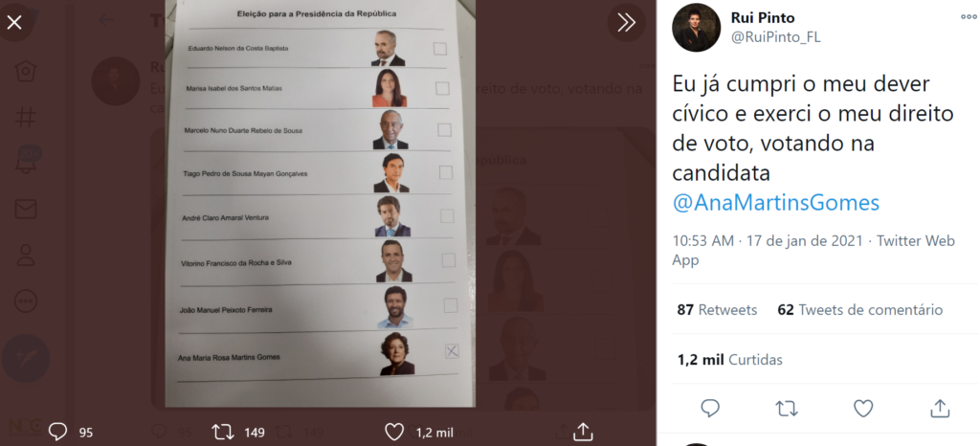Click the Rui Pinto display name
Viewport: 980px width, 446px height.
click(762, 18)
